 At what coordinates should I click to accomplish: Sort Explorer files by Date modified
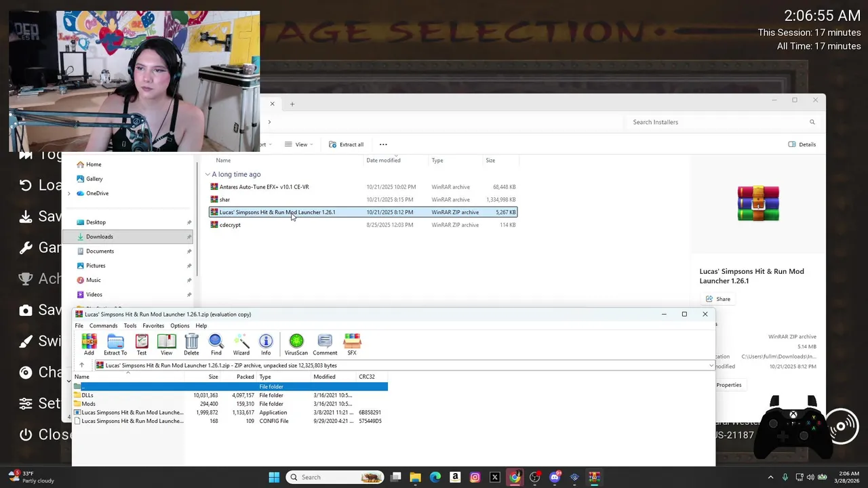(383, 161)
